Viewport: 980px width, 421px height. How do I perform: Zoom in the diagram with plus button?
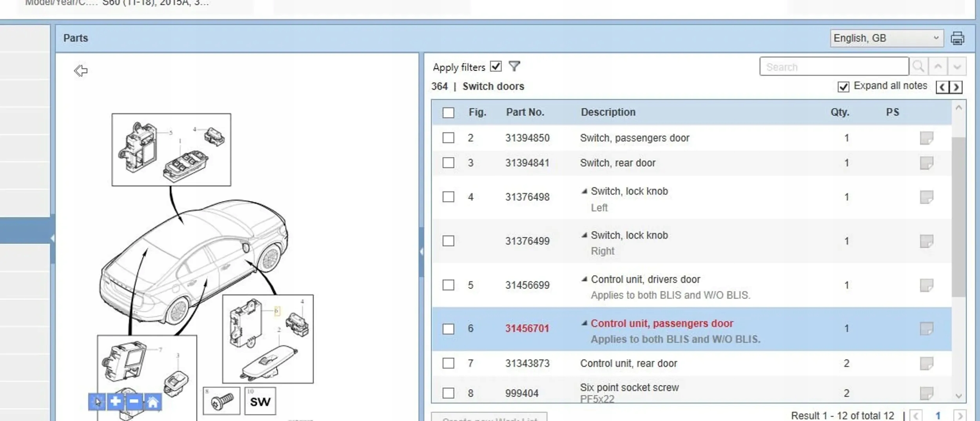[x=116, y=402]
